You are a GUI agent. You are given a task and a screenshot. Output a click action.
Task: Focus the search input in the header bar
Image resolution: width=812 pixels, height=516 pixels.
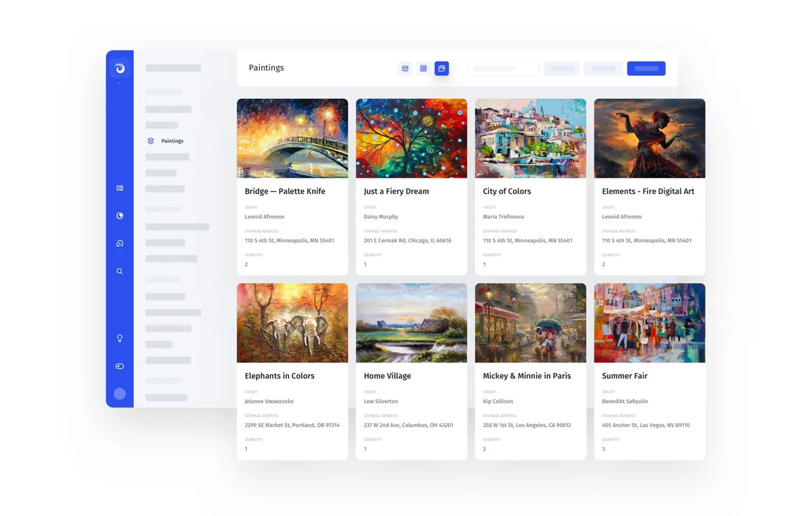pyautogui.click(x=504, y=69)
